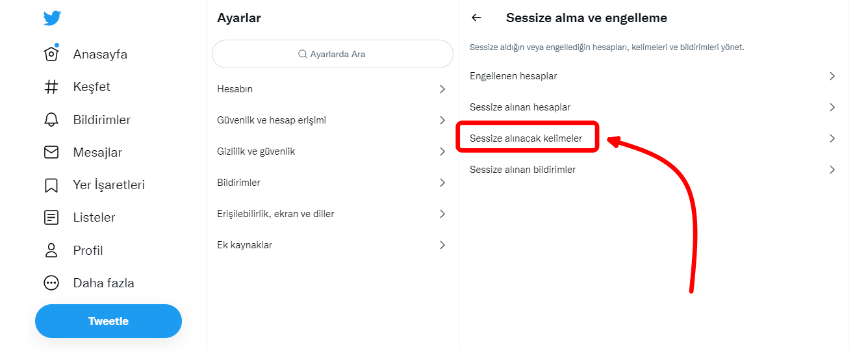Expand Güvenlik ve hesap erişimi chevron
Image resolution: width=868 pixels, height=351 pixels.
click(442, 120)
